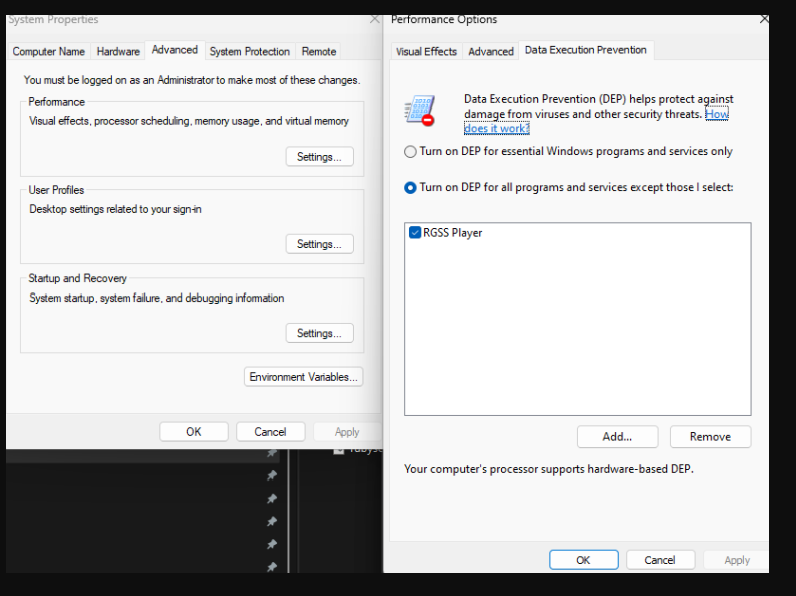Screen dimensions: 796x596
Task: Open the Performance section's Settings button
Action: click(319, 157)
